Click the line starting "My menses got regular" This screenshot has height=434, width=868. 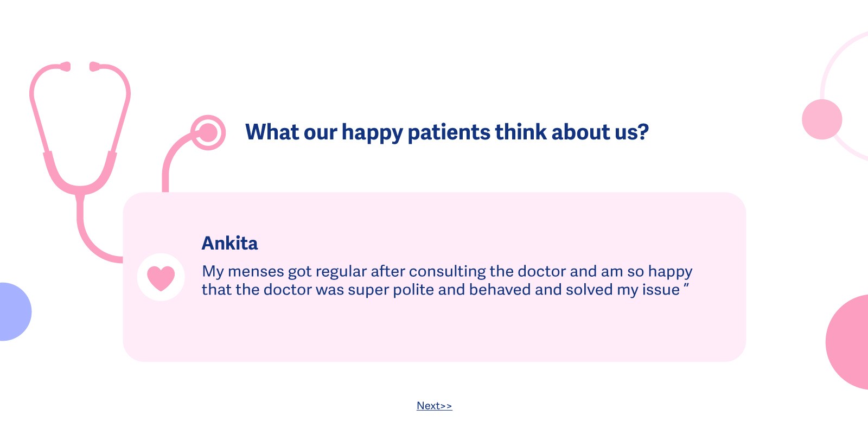446,271
